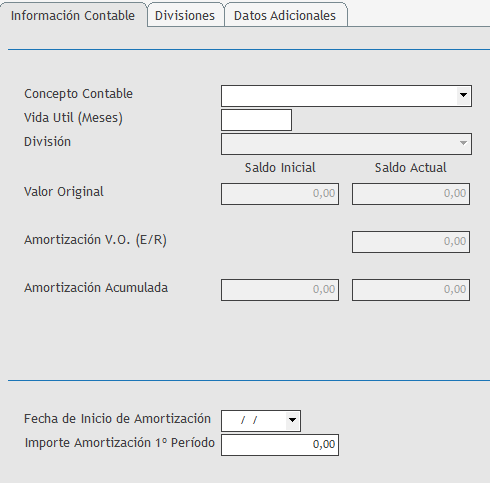Expand the Concepto Contable dropdown arrow

(463, 95)
